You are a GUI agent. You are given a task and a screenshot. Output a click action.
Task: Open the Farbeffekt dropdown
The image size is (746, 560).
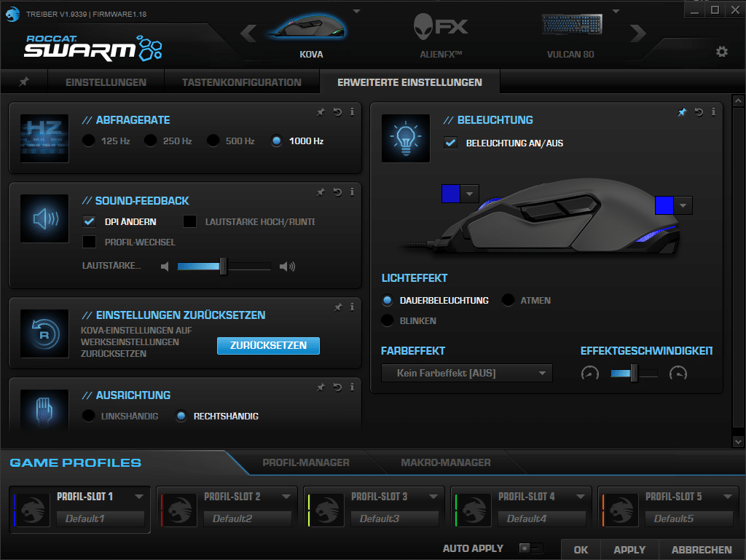pos(466,374)
